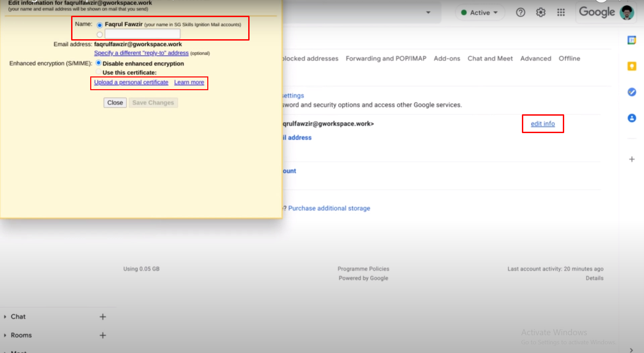Switch to the Forwarding and POP/IMAP tab
644x353 pixels.
pos(386,58)
